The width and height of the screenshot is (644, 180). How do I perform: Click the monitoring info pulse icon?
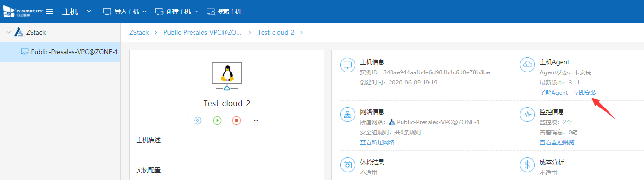[527, 115]
